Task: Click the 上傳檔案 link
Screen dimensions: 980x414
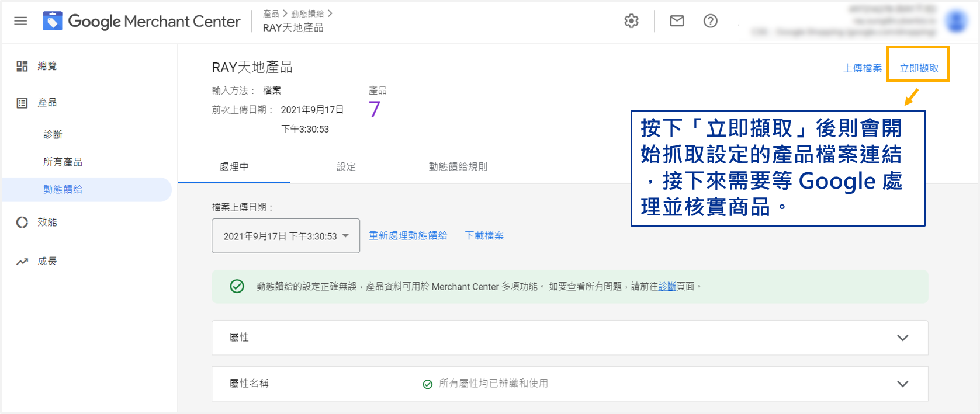Action: point(862,68)
